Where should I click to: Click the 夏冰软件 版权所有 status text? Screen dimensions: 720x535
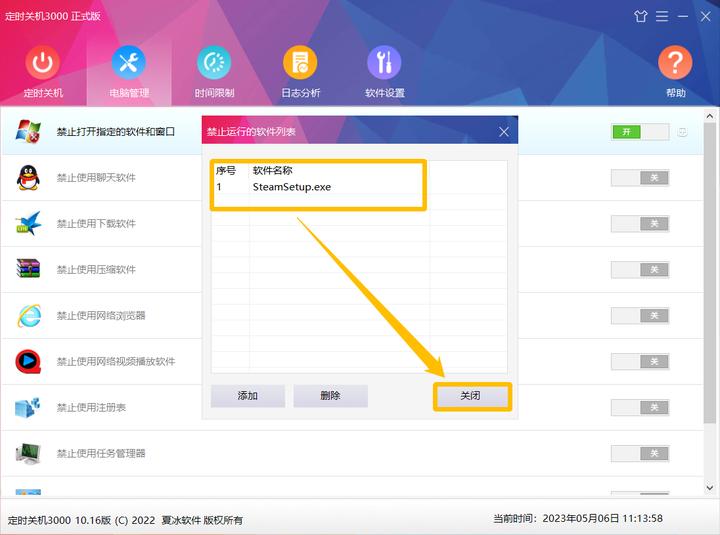click(x=202, y=520)
